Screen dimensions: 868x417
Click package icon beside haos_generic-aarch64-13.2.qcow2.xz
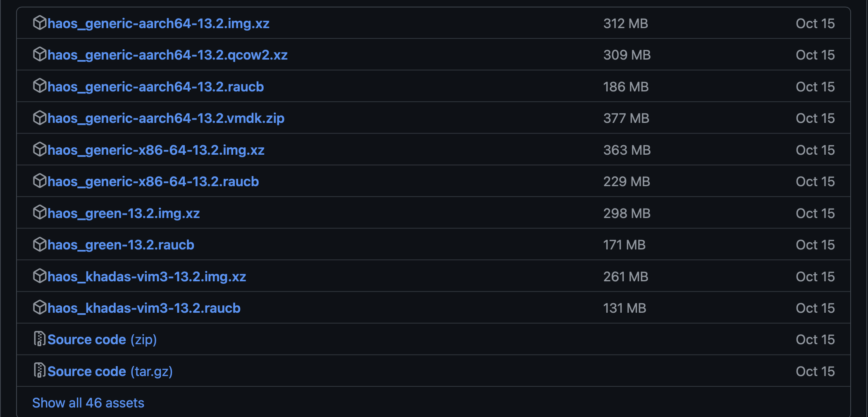pos(39,54)
